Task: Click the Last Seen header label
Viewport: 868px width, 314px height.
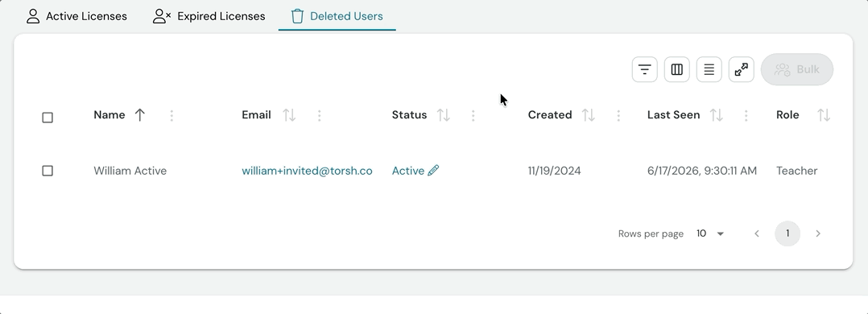Action: (x=674, y=114)
